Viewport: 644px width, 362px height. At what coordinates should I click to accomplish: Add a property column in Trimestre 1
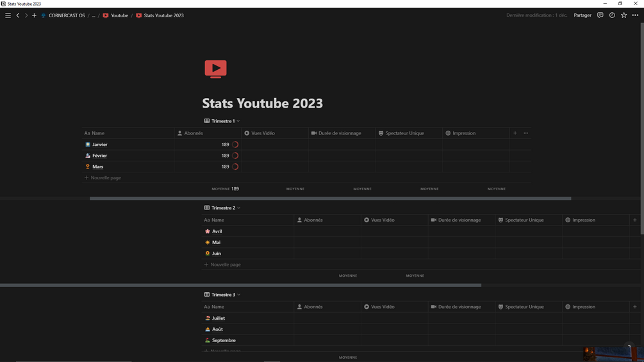pos(515,133)
